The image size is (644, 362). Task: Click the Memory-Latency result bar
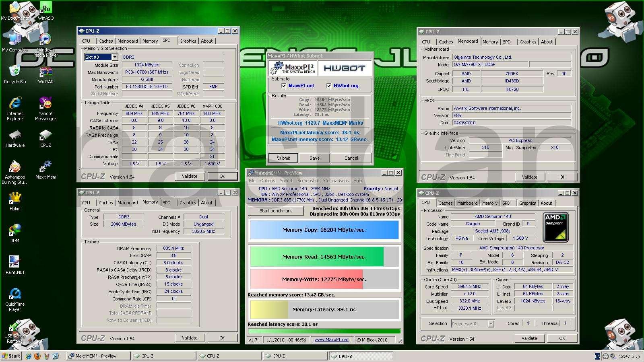(324, 309)
